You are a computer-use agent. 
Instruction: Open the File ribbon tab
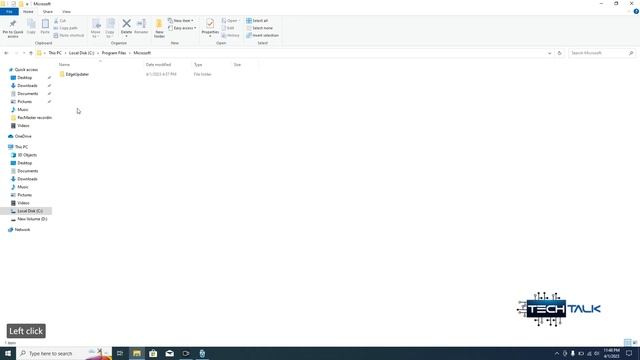click(x=9, y=12)
